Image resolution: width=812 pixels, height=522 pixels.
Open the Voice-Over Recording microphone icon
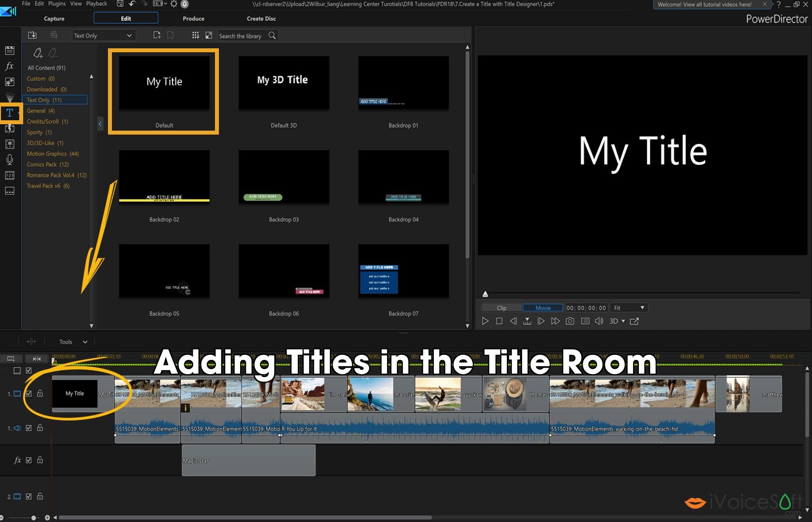point(9,160)
